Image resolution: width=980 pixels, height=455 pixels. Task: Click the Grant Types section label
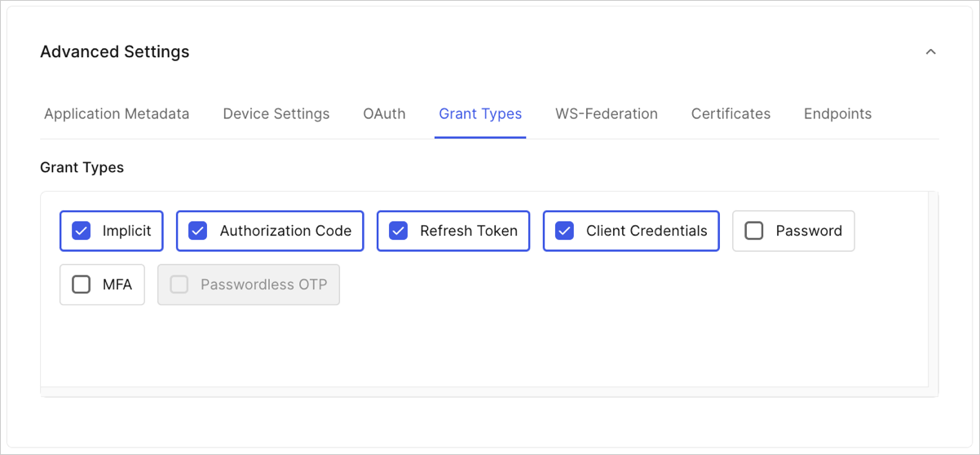(x=82, y=168)
